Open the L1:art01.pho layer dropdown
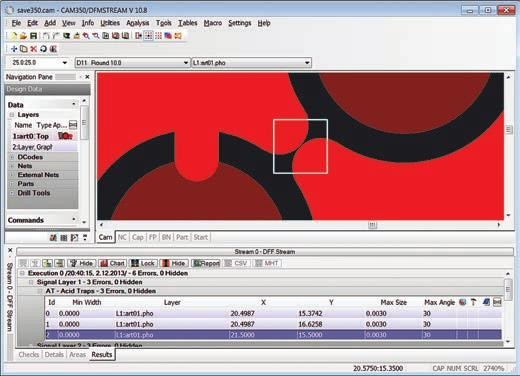The height and width of the screenshot is (376, 520). point(251,63)
